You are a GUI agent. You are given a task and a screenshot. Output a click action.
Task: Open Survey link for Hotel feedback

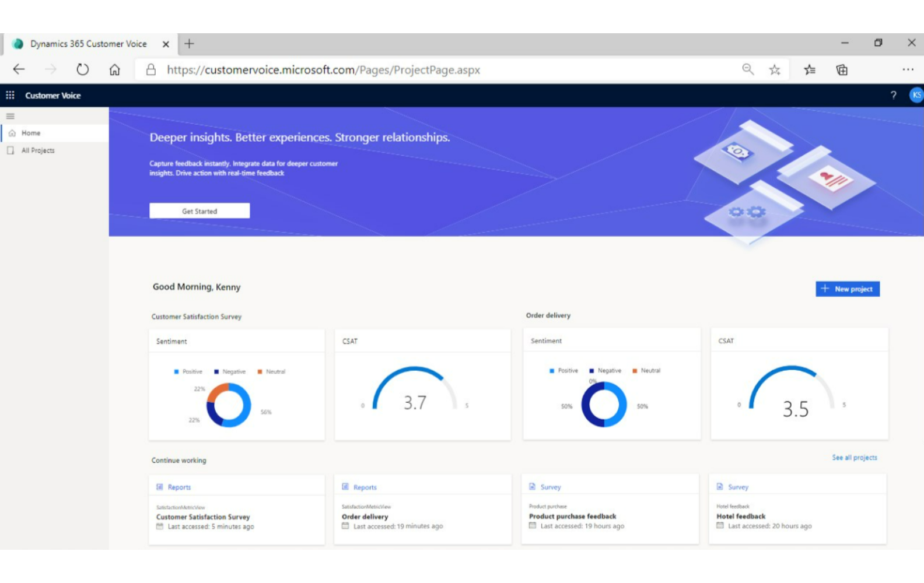point(738,487)
